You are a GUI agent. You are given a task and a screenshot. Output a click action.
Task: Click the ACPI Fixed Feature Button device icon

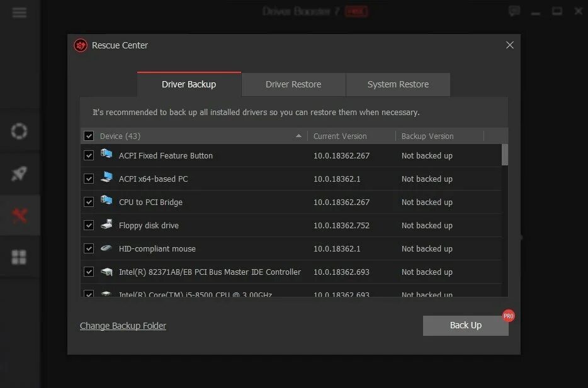[x=106, y=153]
